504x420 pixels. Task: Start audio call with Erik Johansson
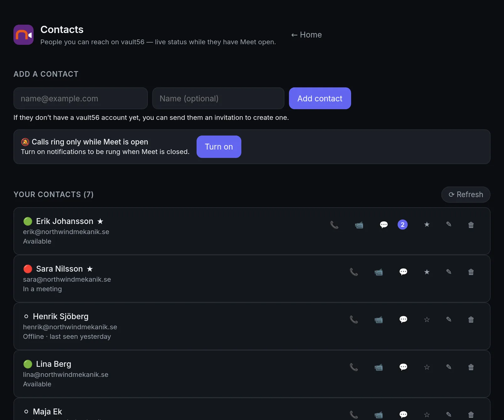[x=334, y=225]
